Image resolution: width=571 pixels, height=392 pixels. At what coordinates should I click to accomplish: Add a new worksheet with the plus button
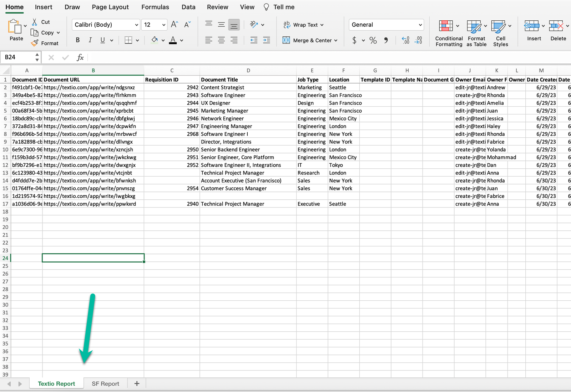[x=137, y=383]
